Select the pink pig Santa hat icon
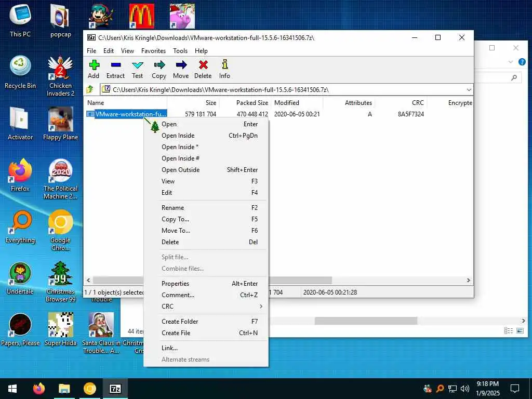 (x=182, y=16)
